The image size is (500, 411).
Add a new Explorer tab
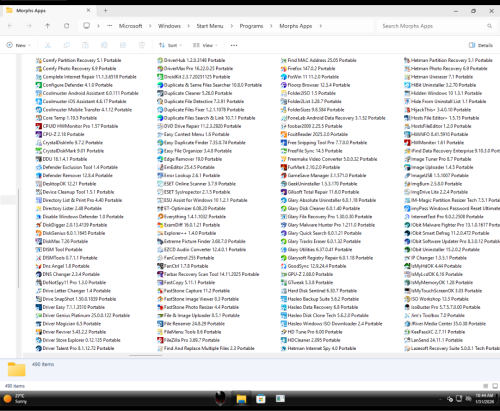[x=105, y=11]
